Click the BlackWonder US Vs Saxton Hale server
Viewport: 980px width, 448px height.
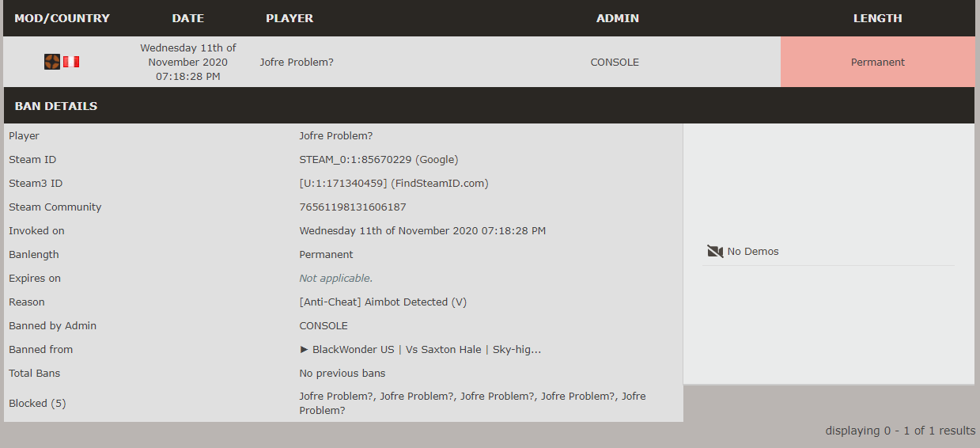[x=426, y=350]
